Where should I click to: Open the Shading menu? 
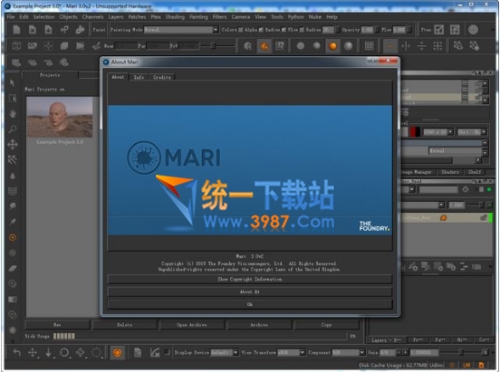tap(175, 17)
